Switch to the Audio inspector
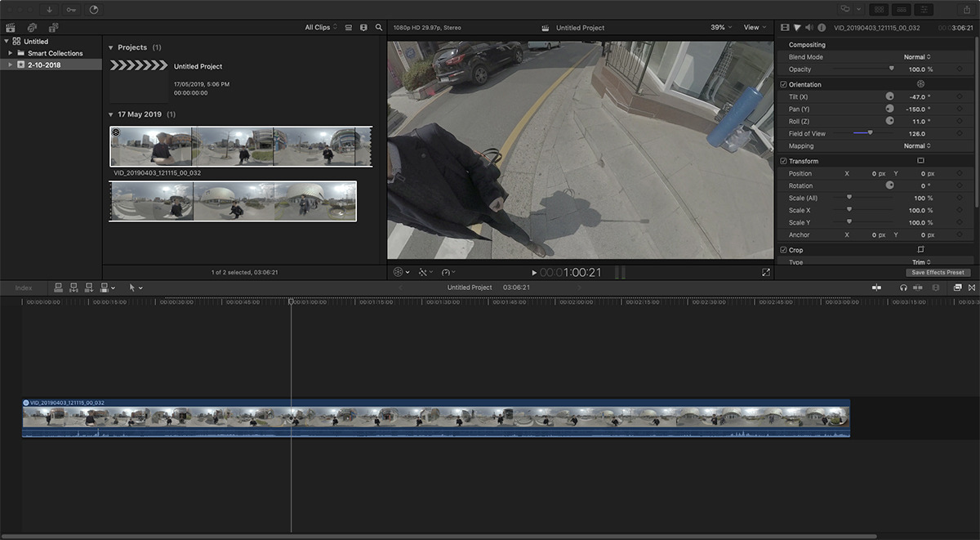 coord(809,28)
